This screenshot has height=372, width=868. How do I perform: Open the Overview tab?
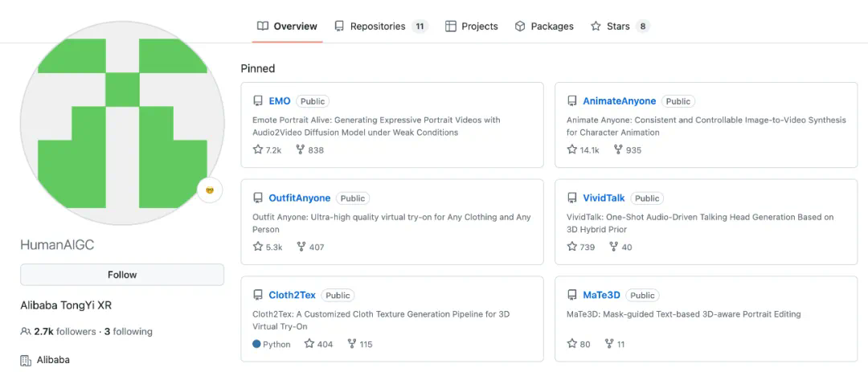(287, 27)
